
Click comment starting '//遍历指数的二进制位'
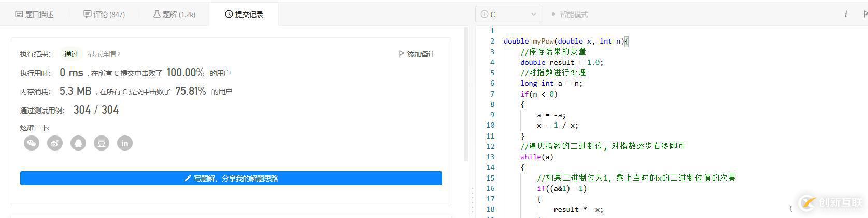coord(603,146)
